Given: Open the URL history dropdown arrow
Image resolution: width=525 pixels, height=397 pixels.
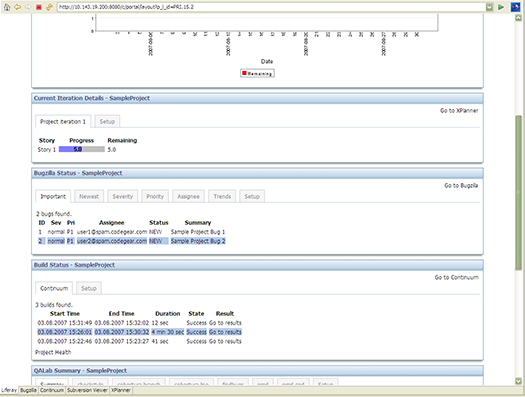Looking at the screenshot, I should click(489, 7).
